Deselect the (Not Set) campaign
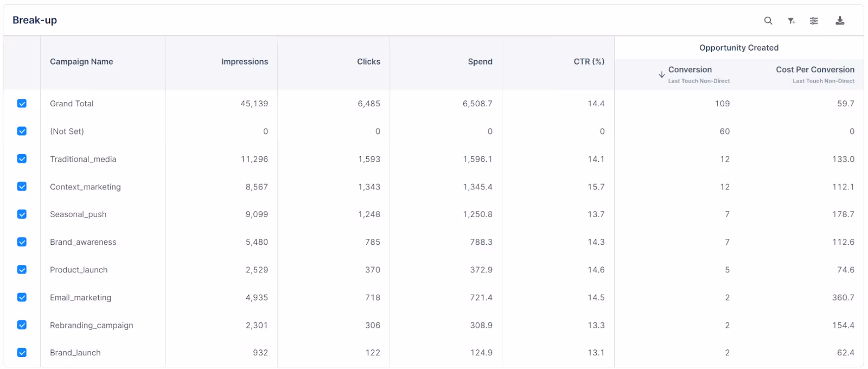The image size is (868, 369). click(x=22, y=131)
